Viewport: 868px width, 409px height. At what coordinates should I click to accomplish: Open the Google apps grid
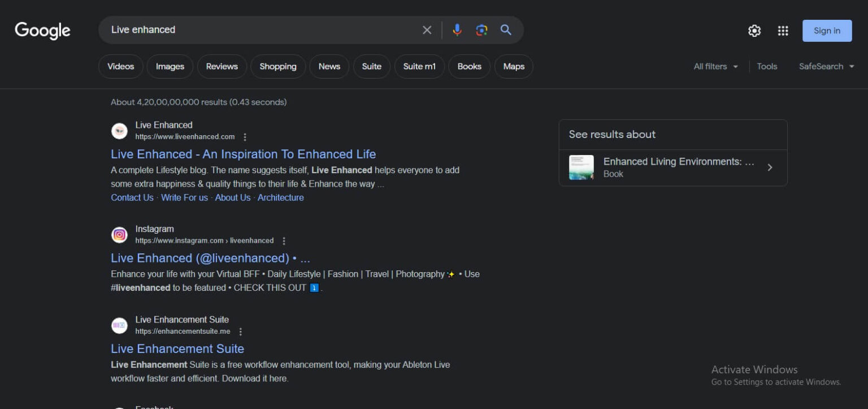(783, 31)
